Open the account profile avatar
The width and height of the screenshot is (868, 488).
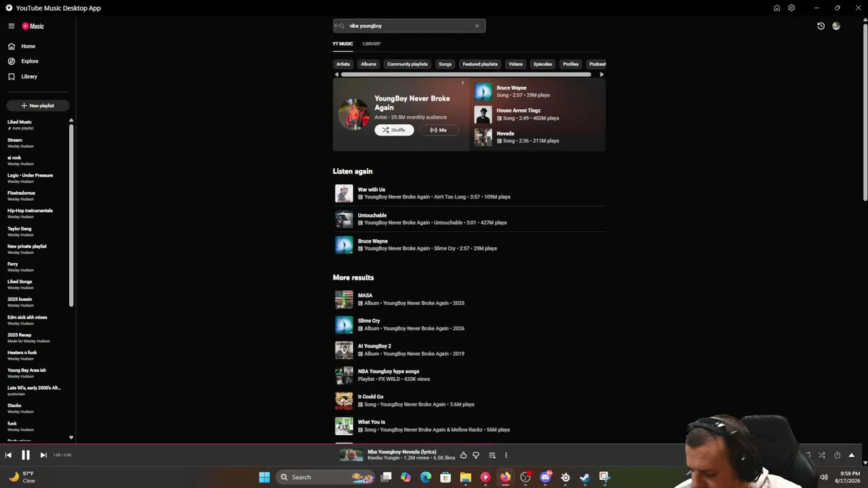[836, 26]
